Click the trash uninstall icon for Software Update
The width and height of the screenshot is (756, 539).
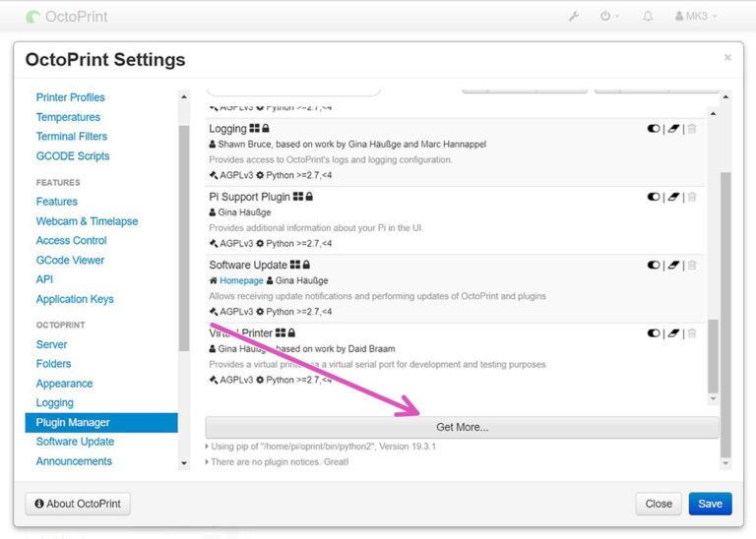point(691,265)
